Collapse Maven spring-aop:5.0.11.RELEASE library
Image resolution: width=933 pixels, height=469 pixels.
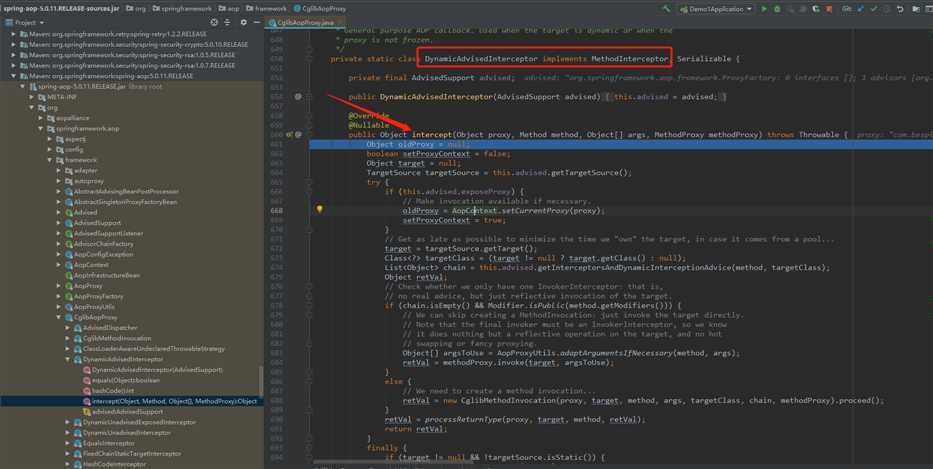pos(13,76)
